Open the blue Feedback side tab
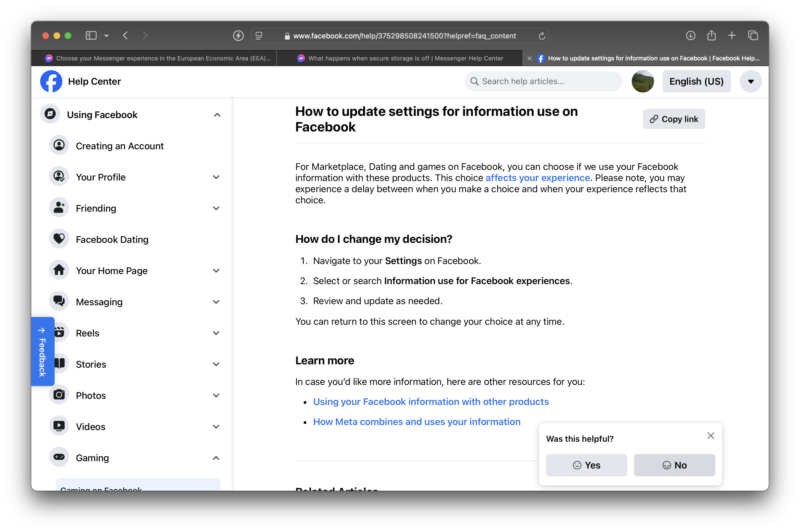The height and width of the screenshot is (532, 800). click(42, 352)
